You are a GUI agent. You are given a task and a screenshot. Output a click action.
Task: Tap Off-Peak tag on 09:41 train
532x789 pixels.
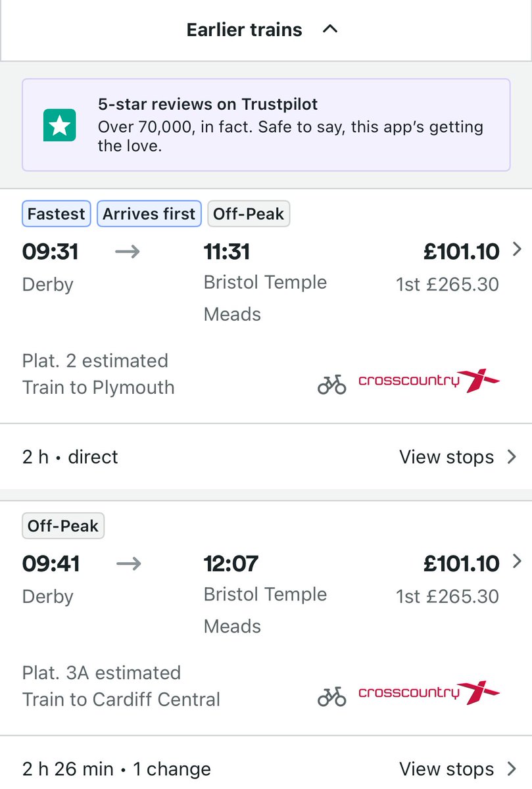coord(63,526)
